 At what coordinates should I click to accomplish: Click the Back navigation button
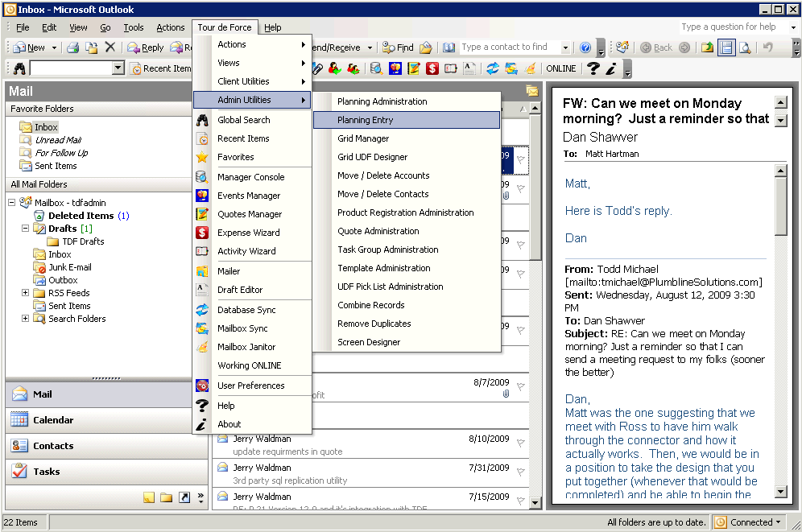(x=657, y=47)
